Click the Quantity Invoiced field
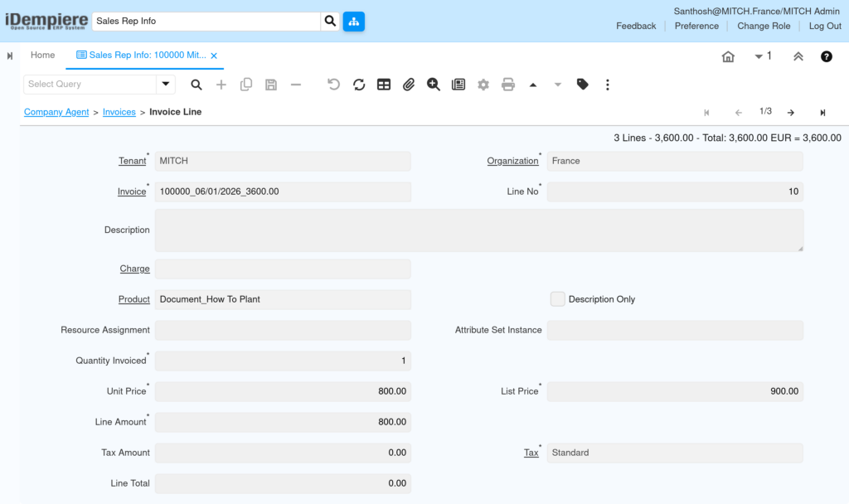The width and height of the screenshot is (849, 504). pos(283,361)
